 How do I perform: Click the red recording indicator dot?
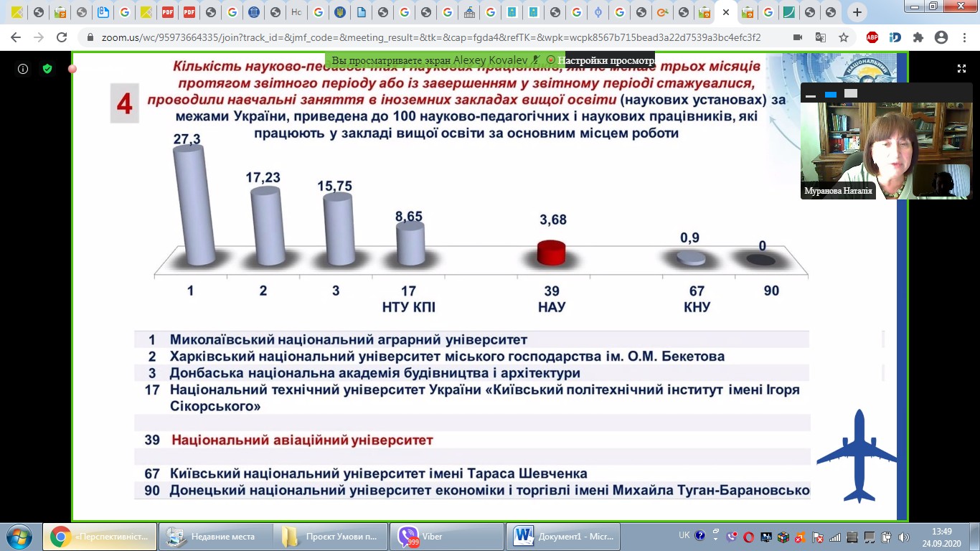coord(72,69)
